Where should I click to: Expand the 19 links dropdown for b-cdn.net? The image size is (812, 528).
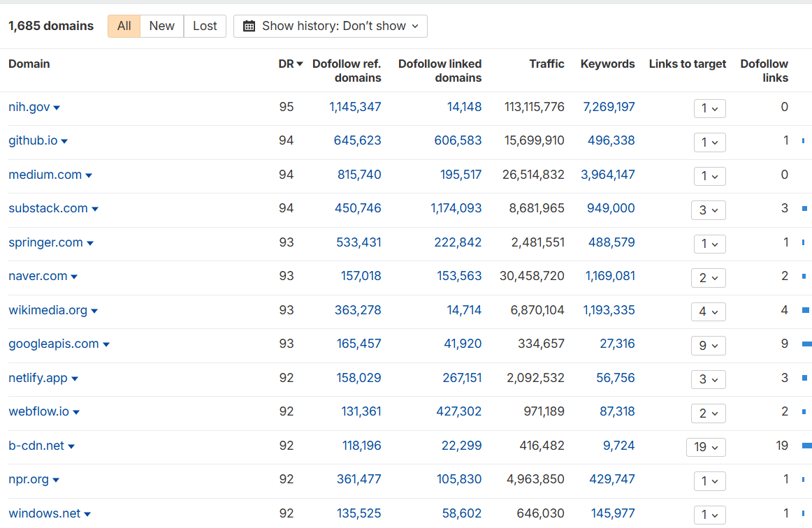tap(706, 447)
